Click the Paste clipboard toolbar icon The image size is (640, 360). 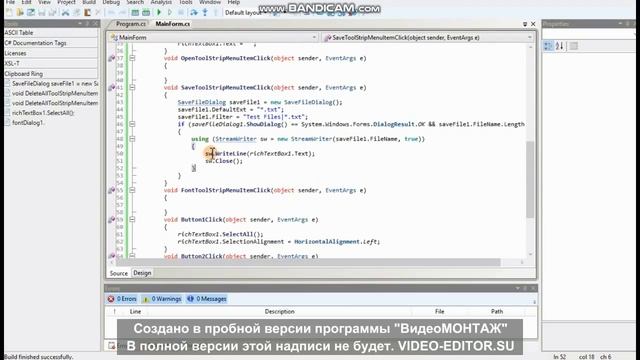click(87, 13)
